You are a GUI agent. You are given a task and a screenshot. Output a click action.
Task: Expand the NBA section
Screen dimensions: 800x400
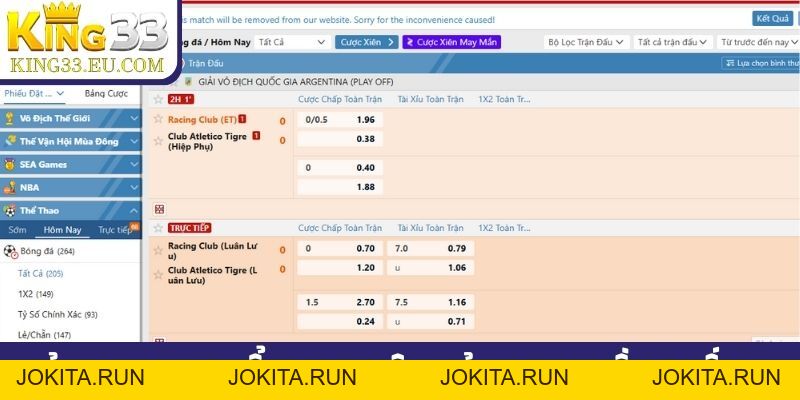point(134,187)
